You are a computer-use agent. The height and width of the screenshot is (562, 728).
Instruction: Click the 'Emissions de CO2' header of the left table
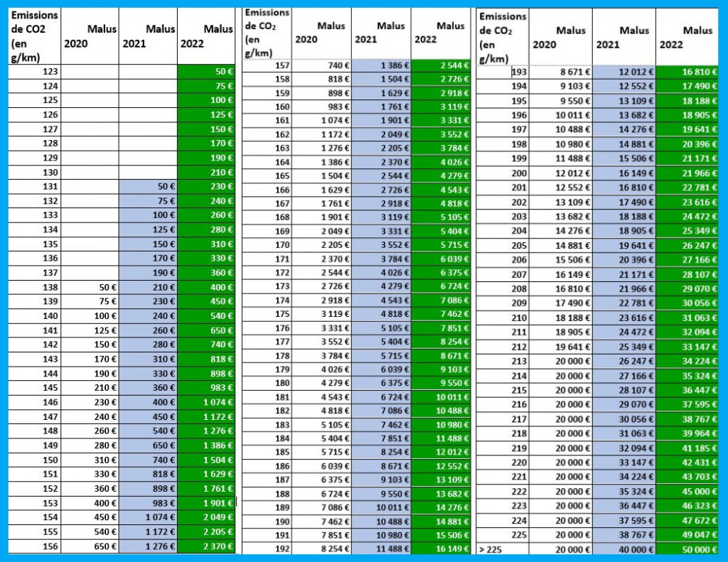click(34, 36)
